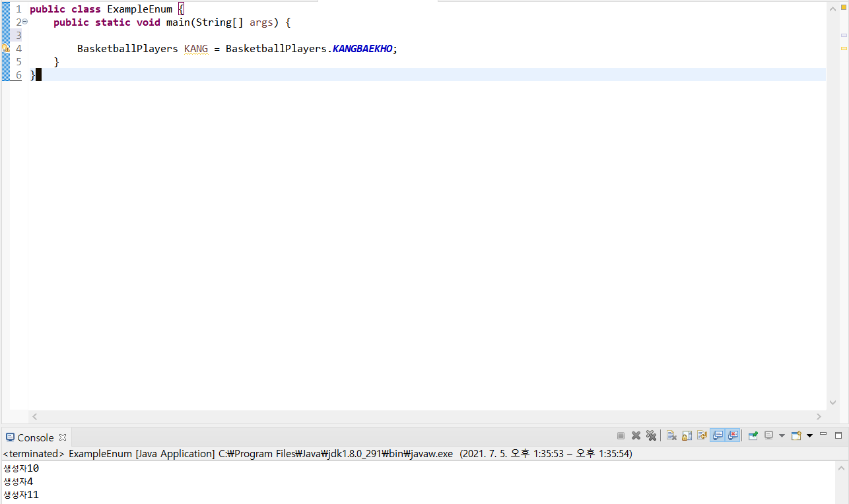Viewport: 849px width, 504px height.
Task: Click the editor horizontal scrollbar right arrow
Action: click(819, 416)
